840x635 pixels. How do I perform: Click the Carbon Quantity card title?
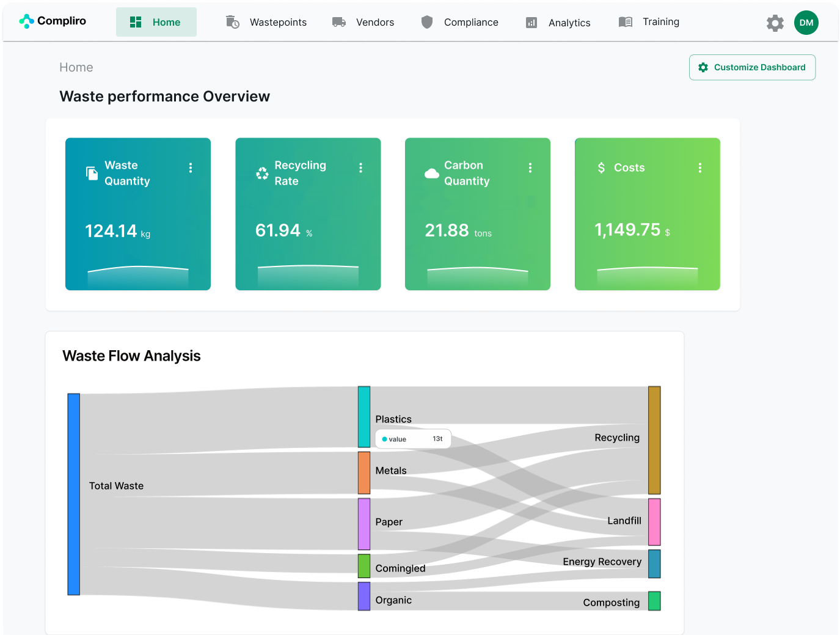467,173
